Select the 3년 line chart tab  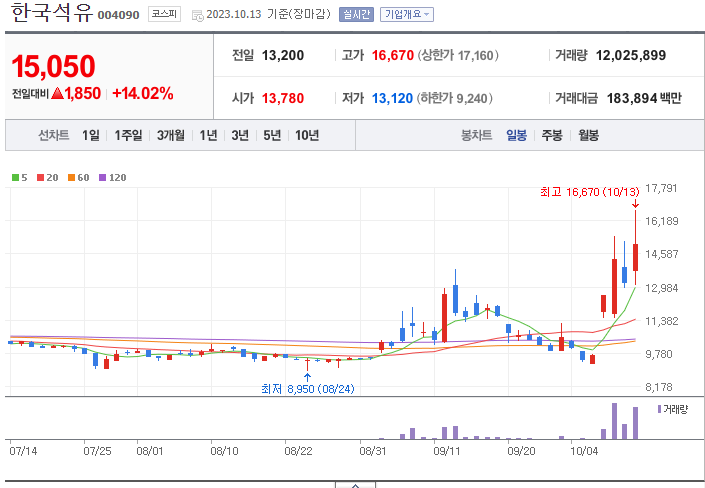[x=240, y=135]
